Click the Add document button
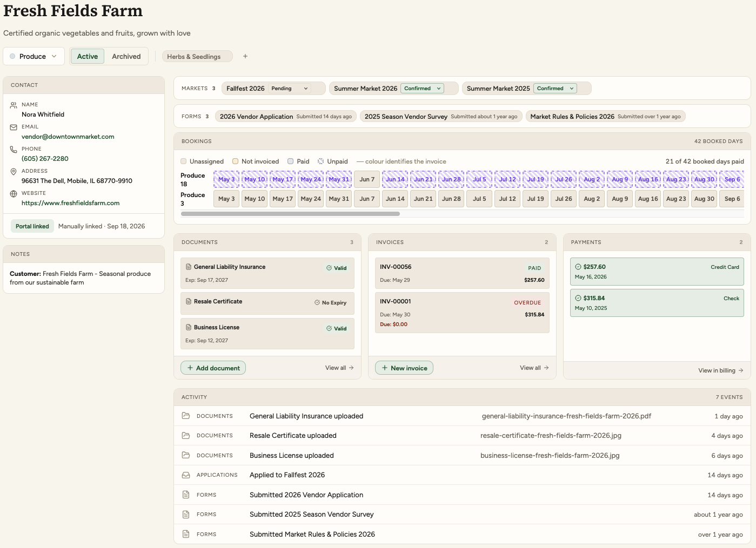 pos(213,368)
